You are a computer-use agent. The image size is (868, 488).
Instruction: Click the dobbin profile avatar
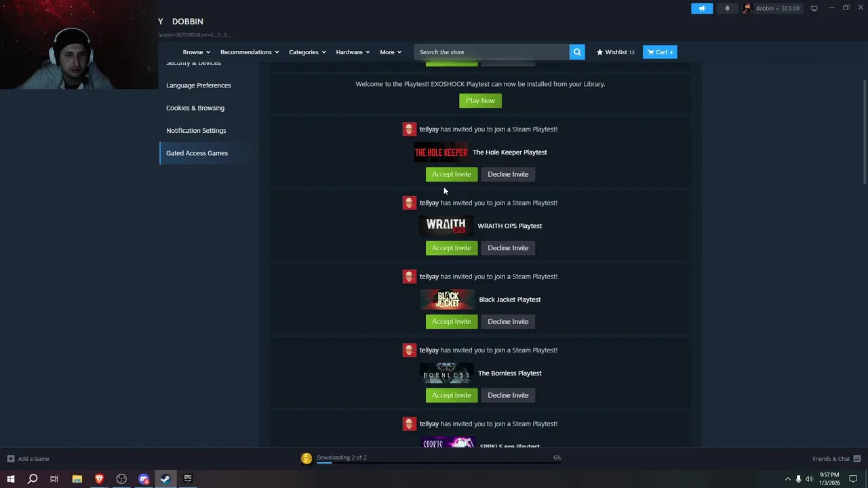747,8
